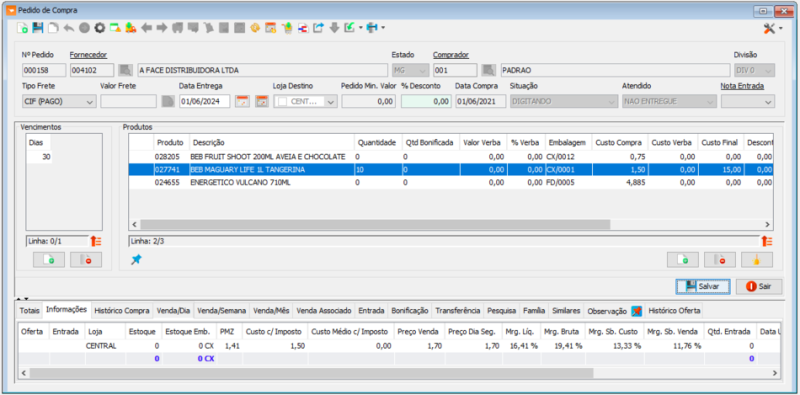The height and width of the screenshot is (395, 800).
Task: Click the red sort icon under Vencimentos
Action: pyautogui.click(x=96, y=241)
